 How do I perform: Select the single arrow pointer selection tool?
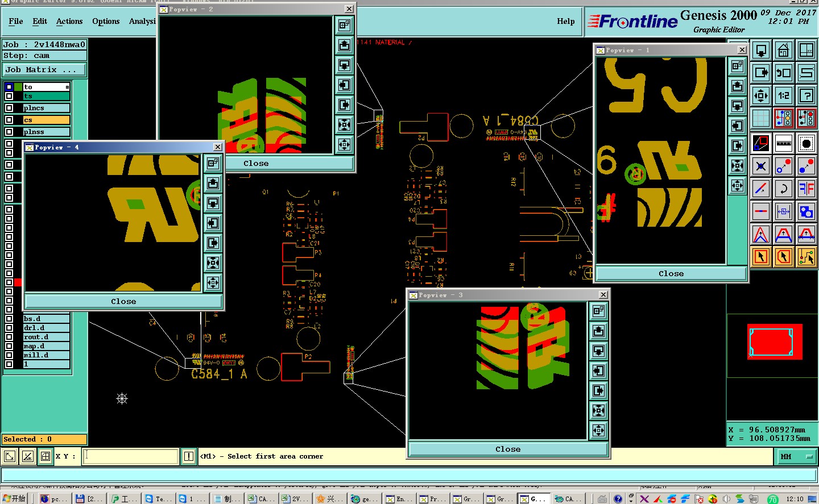760,257
